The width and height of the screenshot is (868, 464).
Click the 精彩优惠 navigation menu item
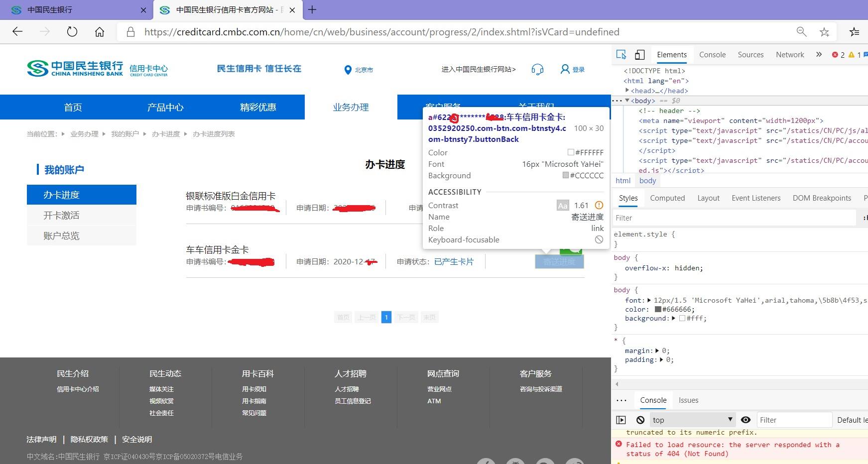tap(258, 107)
